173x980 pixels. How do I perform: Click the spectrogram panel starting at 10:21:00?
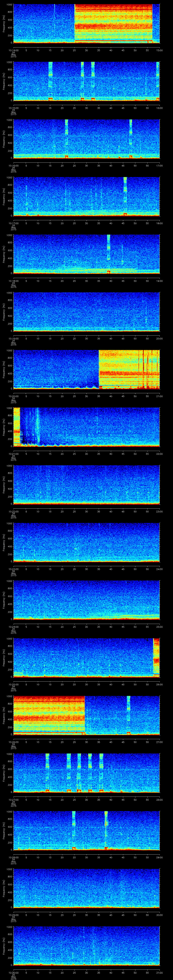click(x=87, y=427)
